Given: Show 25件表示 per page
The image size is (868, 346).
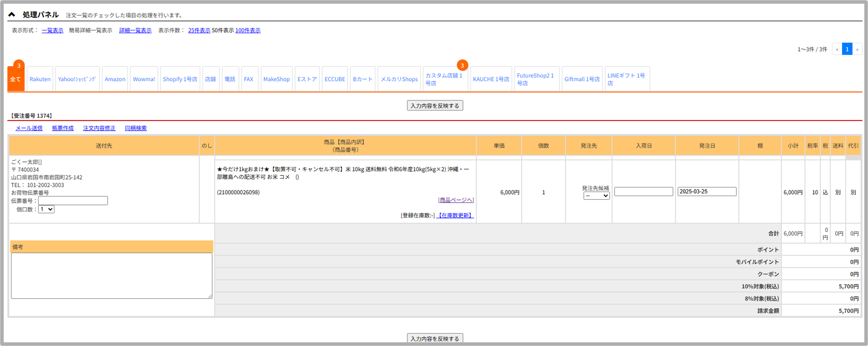Looking at the screenshot, I should tap(199, 30).
